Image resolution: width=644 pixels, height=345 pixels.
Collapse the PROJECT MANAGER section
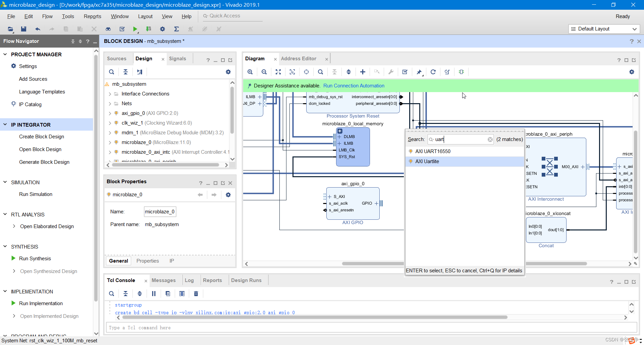tap(5, 54)
